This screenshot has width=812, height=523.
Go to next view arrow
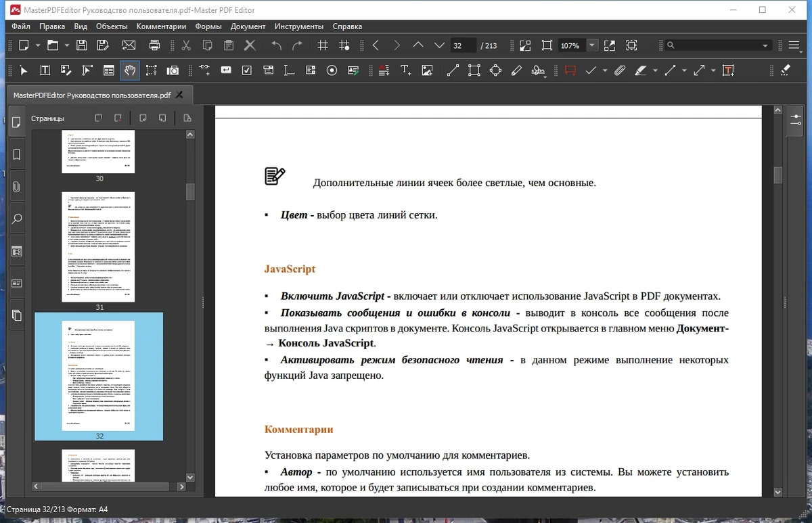397,45
